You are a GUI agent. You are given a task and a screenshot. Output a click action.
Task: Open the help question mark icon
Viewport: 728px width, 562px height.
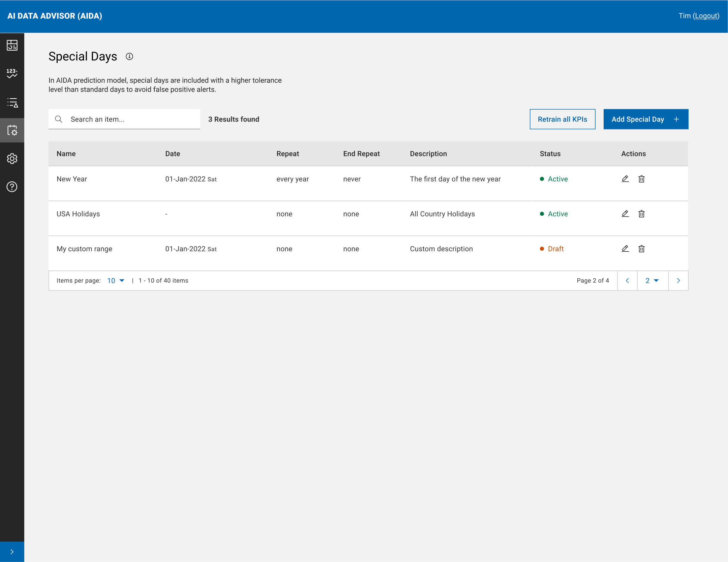pyautogui.click(x=12, y=187)
